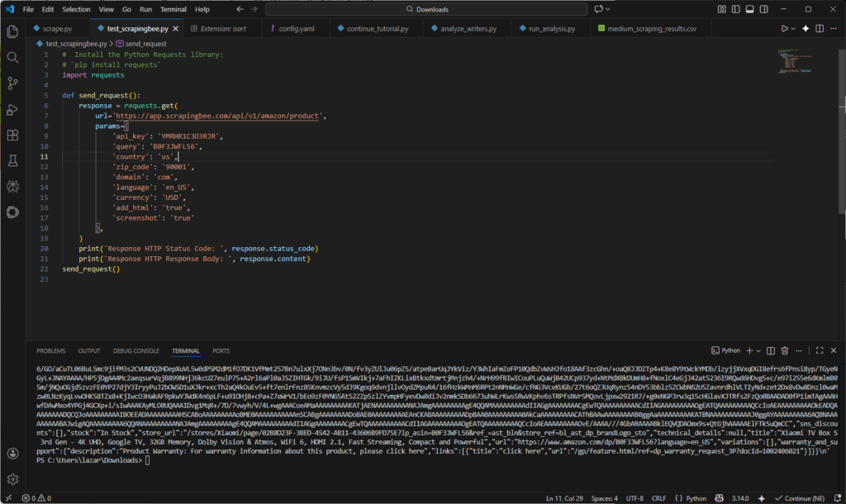
Task: Open the Testing flask icon
Action: pyautogui.click(x=12, y=160)
